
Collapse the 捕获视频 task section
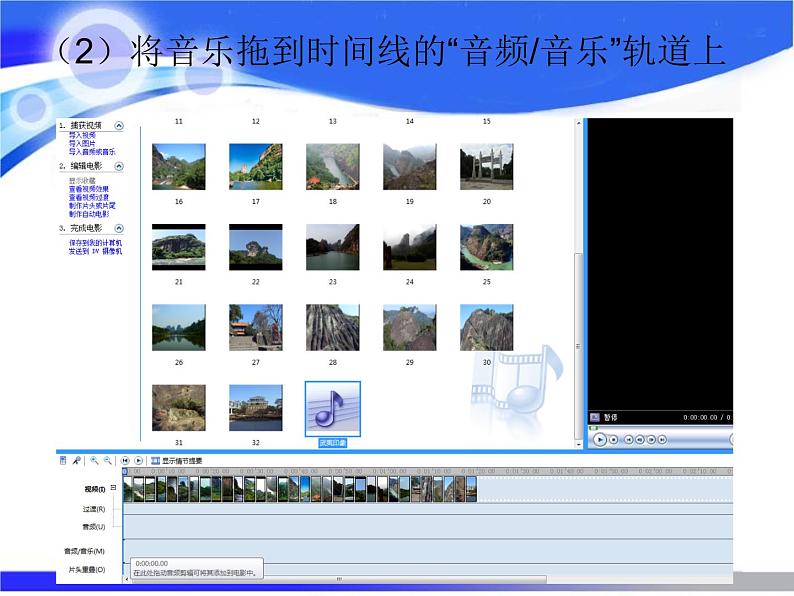(x=119, y=126)
